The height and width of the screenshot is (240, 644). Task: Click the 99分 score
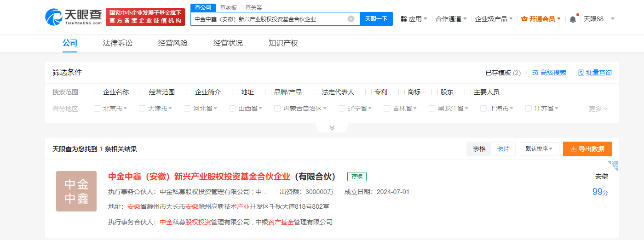600,192
